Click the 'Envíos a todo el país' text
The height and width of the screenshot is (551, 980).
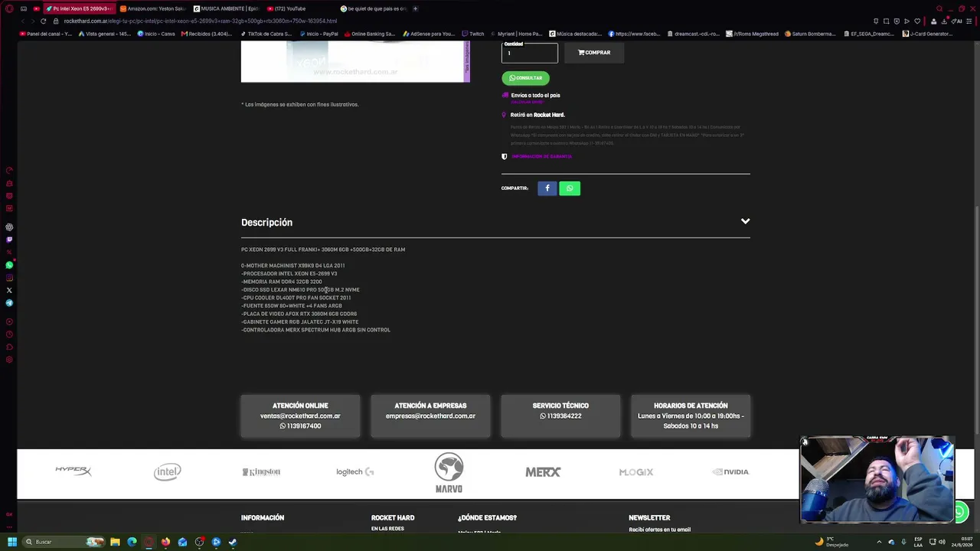pos(535,96)
